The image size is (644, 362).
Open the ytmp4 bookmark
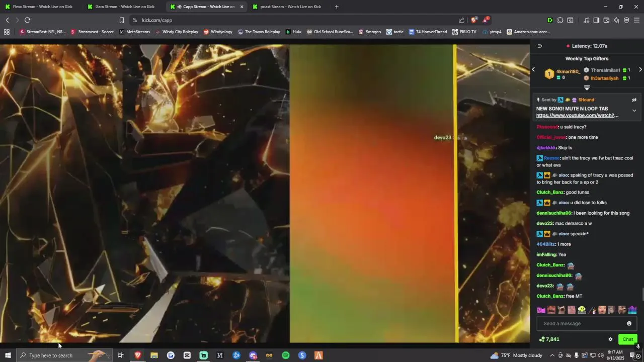coord(492,32)
